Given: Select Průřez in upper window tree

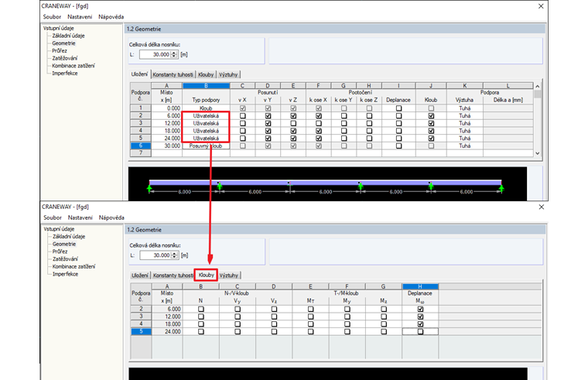Looking at the screenshot, I should [x=60, y=50].
